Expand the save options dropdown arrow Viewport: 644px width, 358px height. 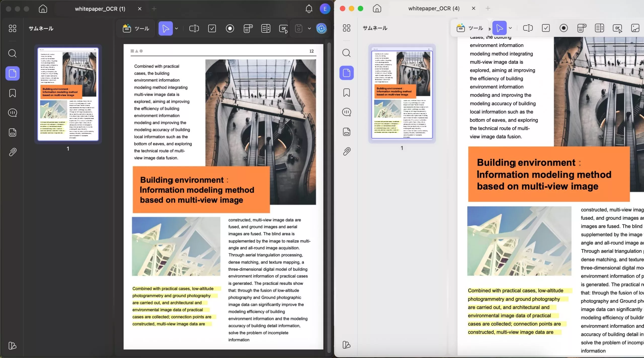click(309, 29)
